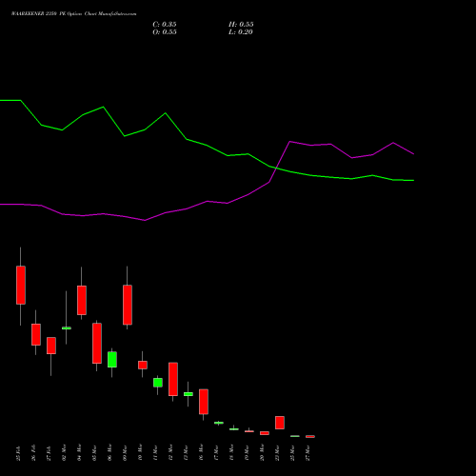Viewport: 476px width, 476px height.
Task: Click the 27 Feb date label
Action: click(49, 453)
